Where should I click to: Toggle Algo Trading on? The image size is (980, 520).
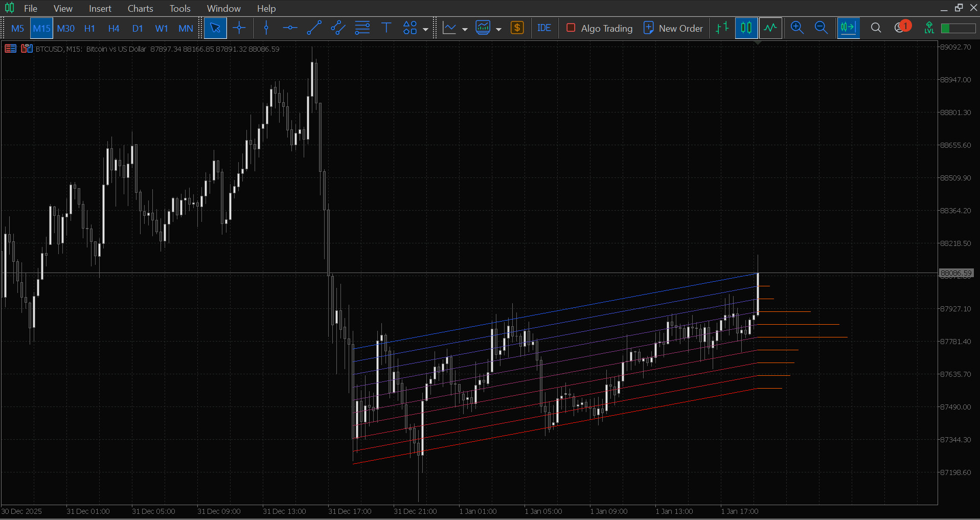(x=600, y=28)
